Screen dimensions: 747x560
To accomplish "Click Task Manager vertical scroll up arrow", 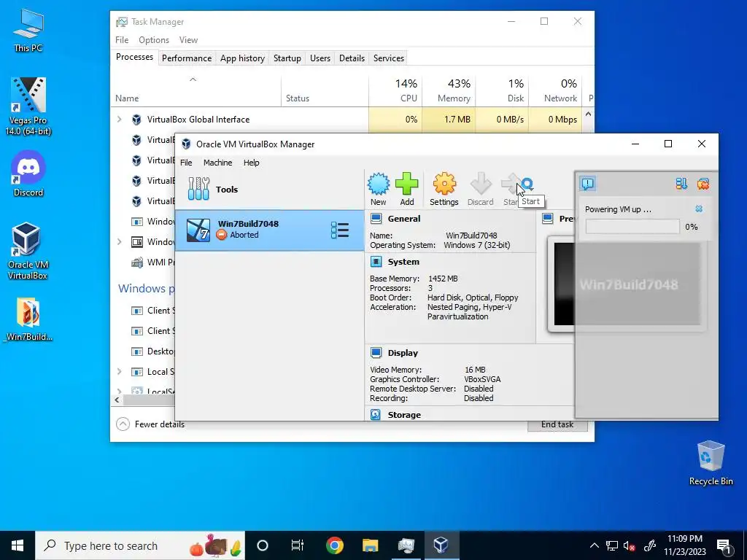I will 589,114.
